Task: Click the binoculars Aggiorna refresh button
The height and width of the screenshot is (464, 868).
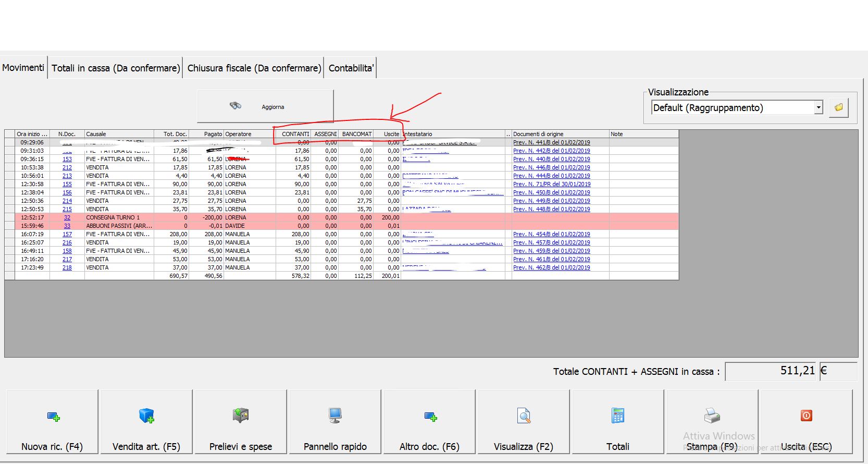Action: [x=265, y=106]
